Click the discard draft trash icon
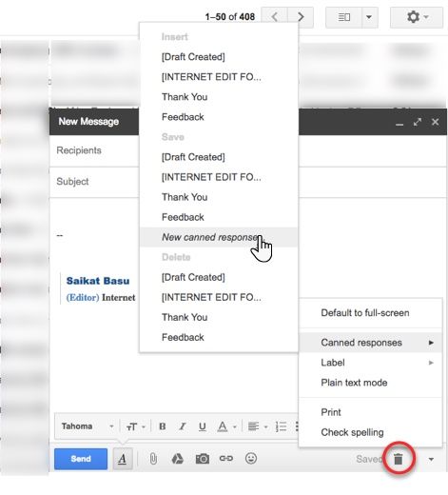 pos(399,459)
